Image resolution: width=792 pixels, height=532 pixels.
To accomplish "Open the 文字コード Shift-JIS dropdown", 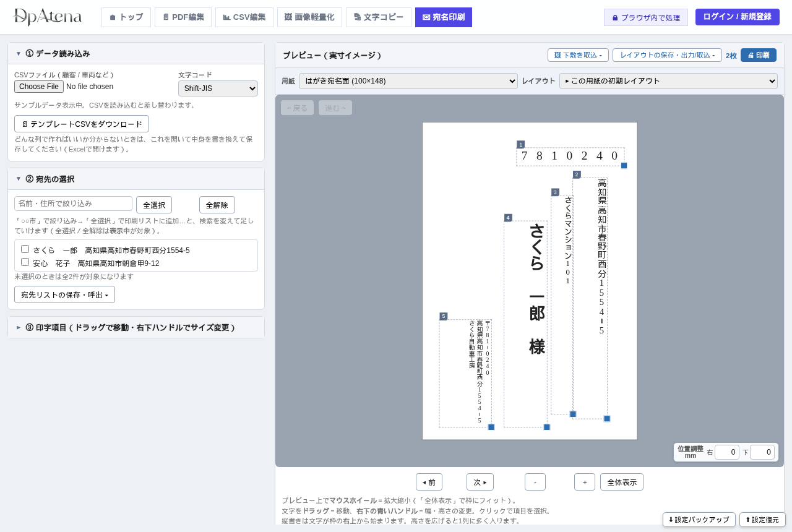I will pos(218,88).
